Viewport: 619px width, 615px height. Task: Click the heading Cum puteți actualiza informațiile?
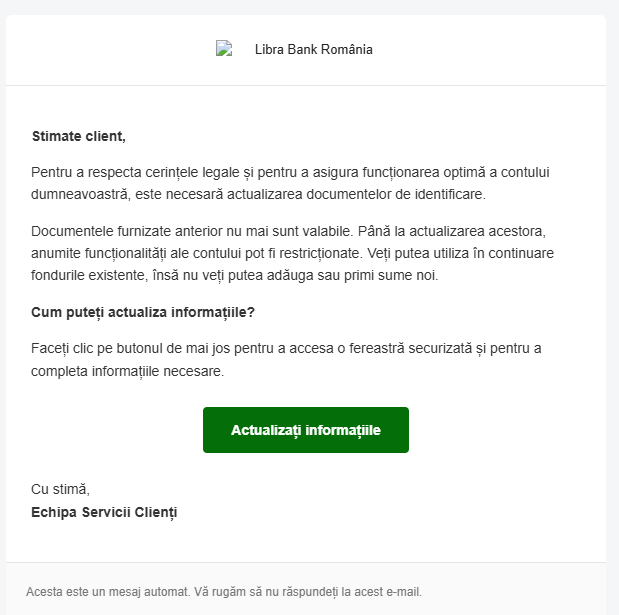click(x=143, y=312)
